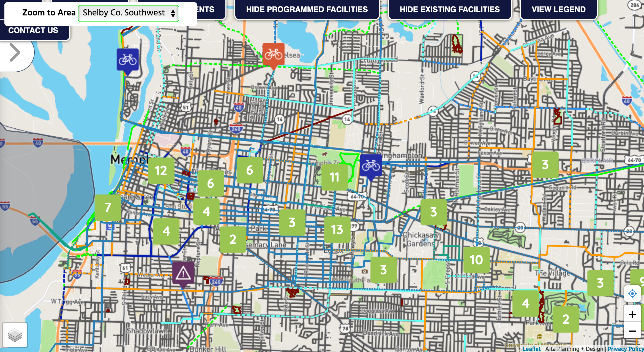The image size is (644, 352).
Task: Hide programmed facilities on the map
Action: click(x=307, y=9)
